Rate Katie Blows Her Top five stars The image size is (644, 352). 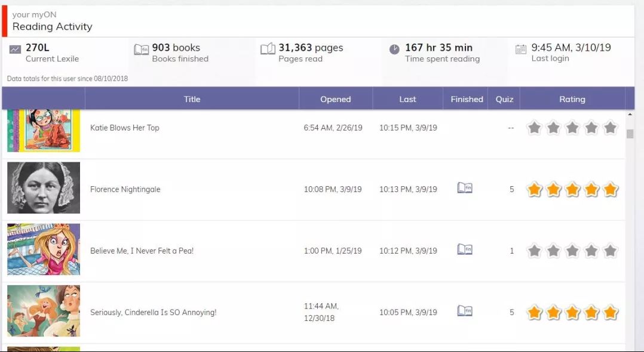click(x=610, y=128)
